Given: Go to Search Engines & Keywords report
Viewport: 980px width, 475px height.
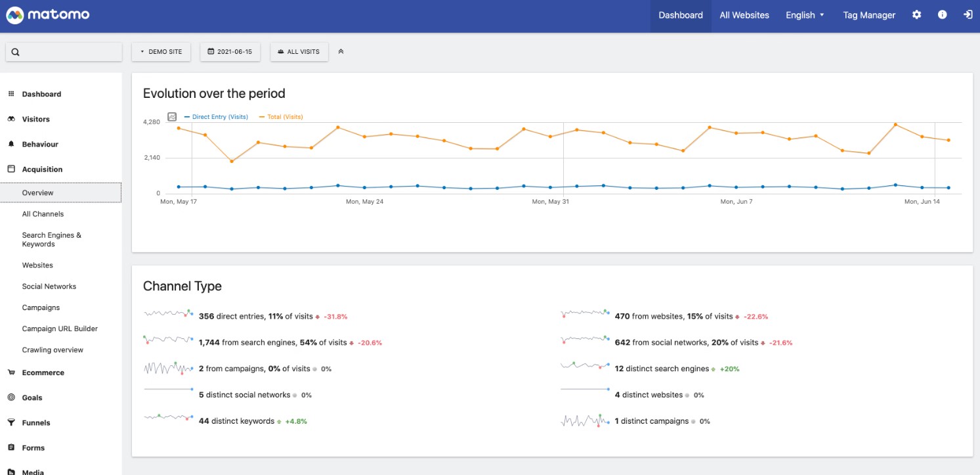Looking at the screenshot, I should tap(52, 240).
